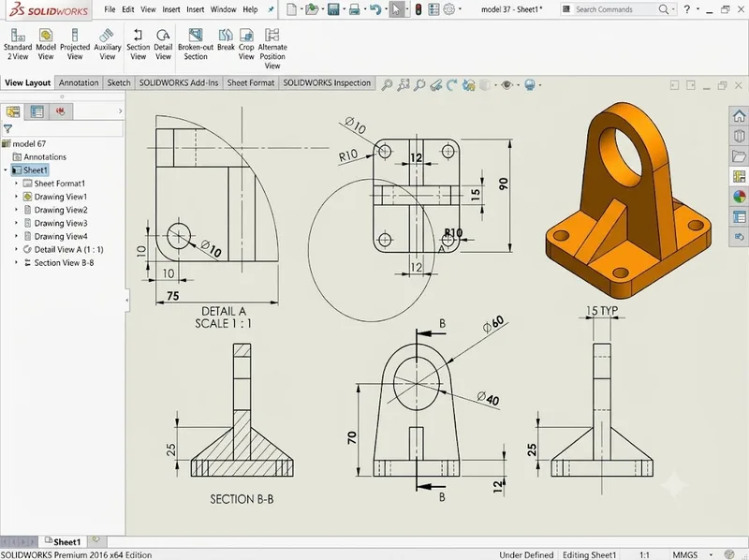The image size is (749, 560).
Task: Click the Break view tool
Action: 226,40
